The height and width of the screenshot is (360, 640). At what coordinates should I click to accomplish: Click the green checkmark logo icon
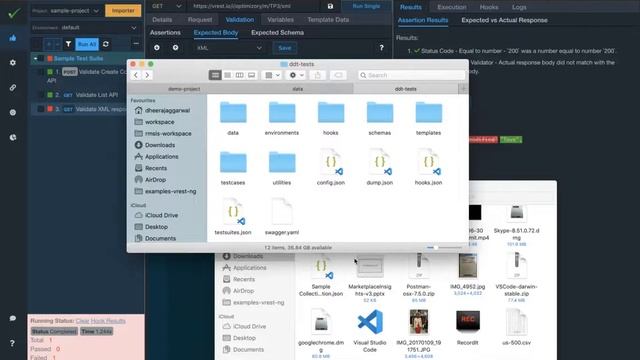14,13
